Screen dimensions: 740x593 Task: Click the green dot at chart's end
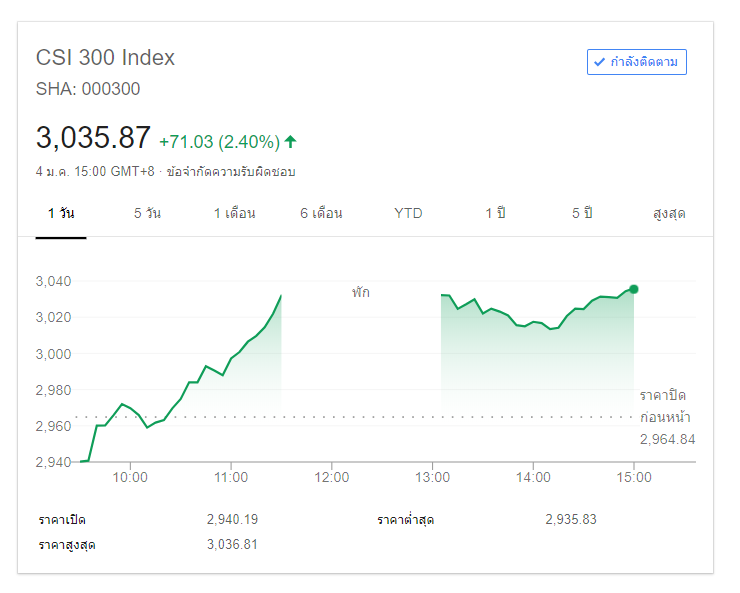coord(634,289)
